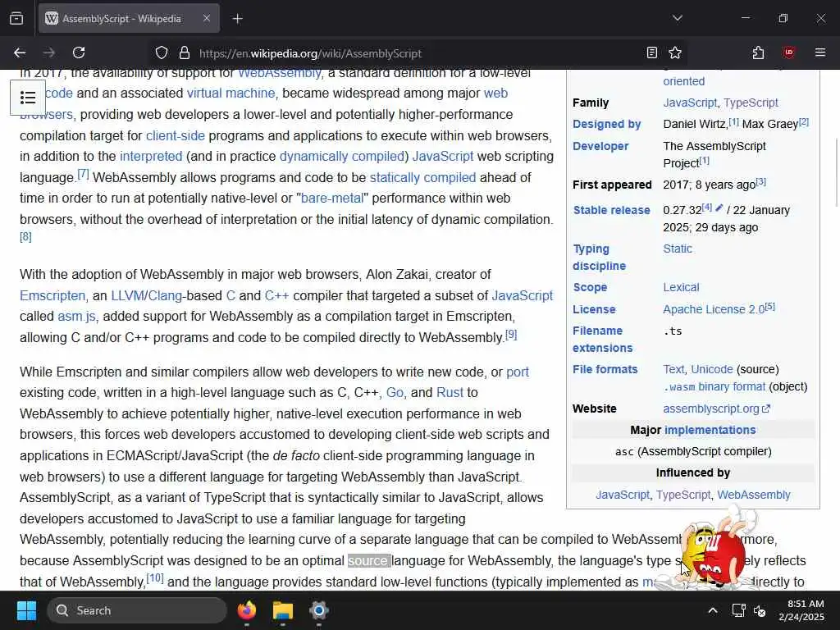
Task: Open the Firefox View tab manager icon
Action: (x=16, y=19)
